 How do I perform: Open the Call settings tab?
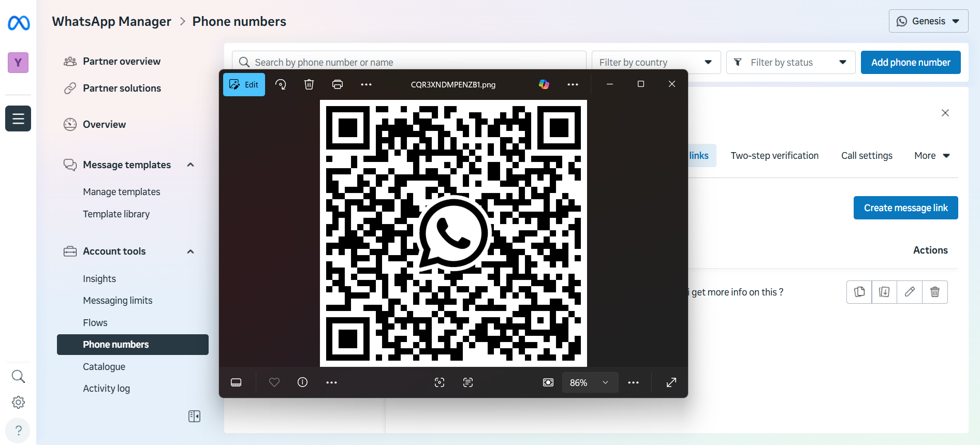(867, 156)
